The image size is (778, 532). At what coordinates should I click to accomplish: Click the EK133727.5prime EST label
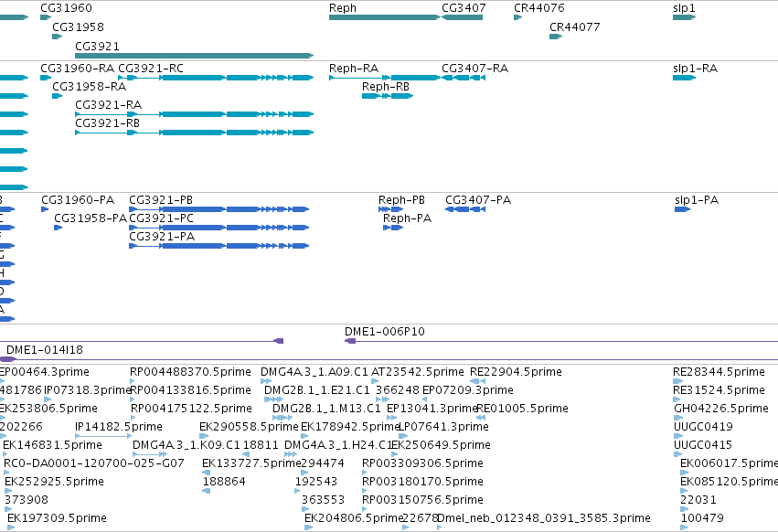251,463
